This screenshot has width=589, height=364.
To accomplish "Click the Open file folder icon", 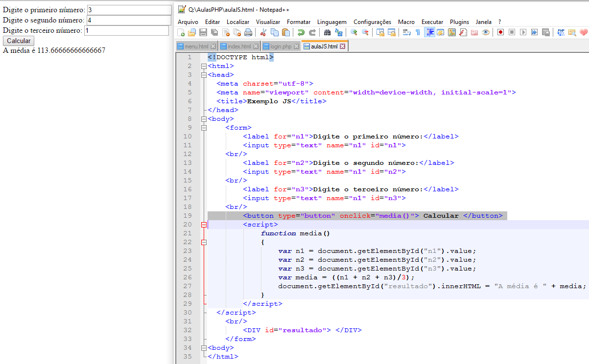I will pos(191,32).
